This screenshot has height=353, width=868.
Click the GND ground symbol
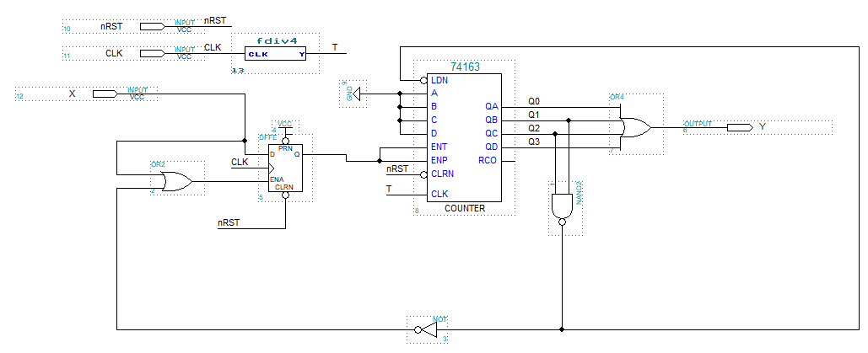click(357, 94)
